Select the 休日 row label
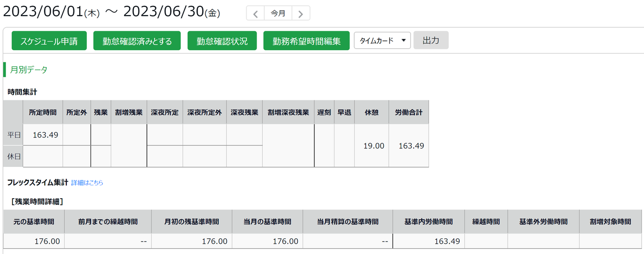 tap(14, 156)
